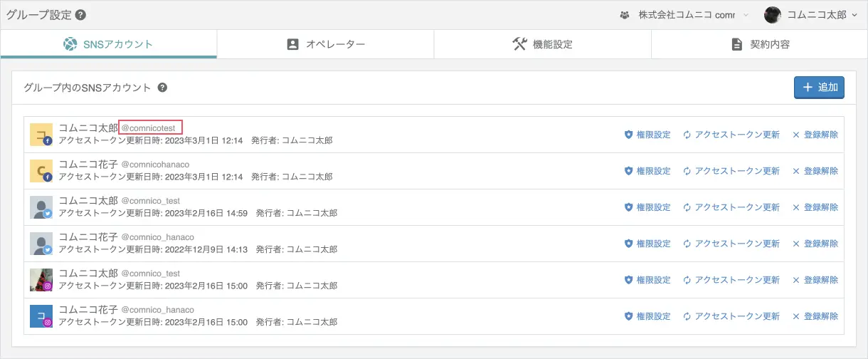Click help icon next to グループ設定 title

pyautogui.click(x=80, y=14)
